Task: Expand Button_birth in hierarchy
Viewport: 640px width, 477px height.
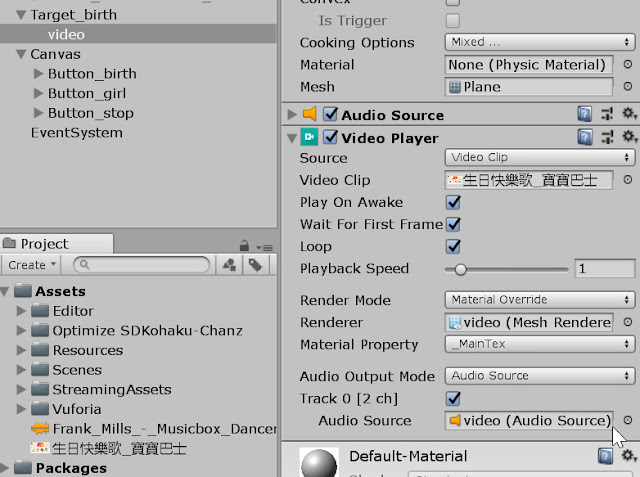Action: (38, 73)
